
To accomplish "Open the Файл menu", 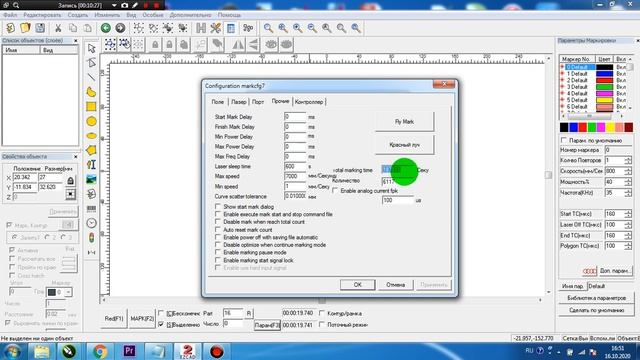I will pos(10,15).
